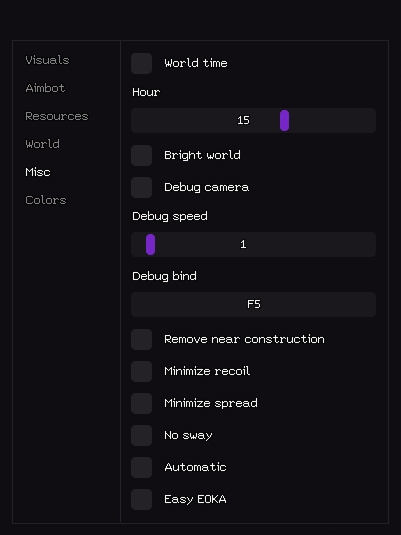
Task: Click the purple Debug speed slider handle
Action: 151,245
